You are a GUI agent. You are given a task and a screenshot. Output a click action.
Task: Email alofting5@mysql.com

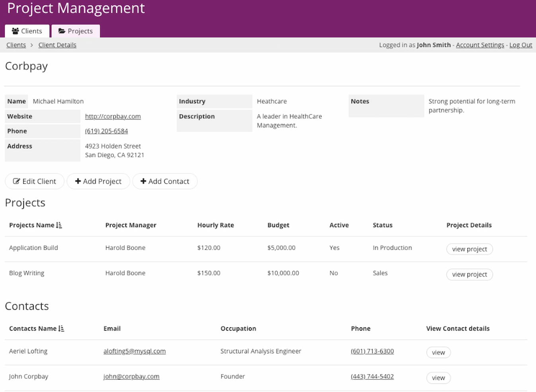[134, 351]
